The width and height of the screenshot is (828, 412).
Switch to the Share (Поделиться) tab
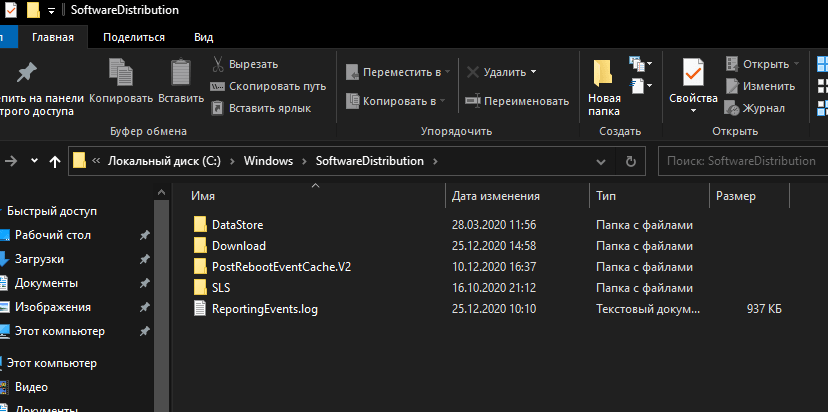tap(133, 37)
